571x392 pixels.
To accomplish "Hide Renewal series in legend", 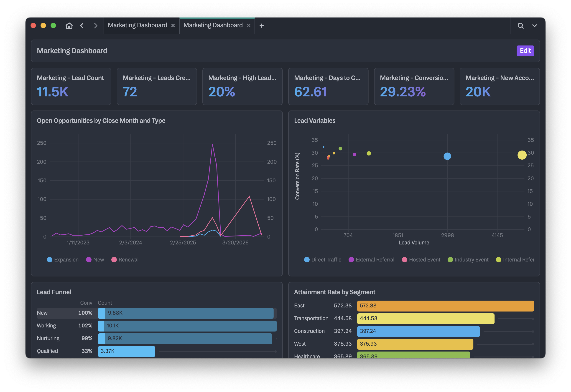I will click(x=125, y=260).
